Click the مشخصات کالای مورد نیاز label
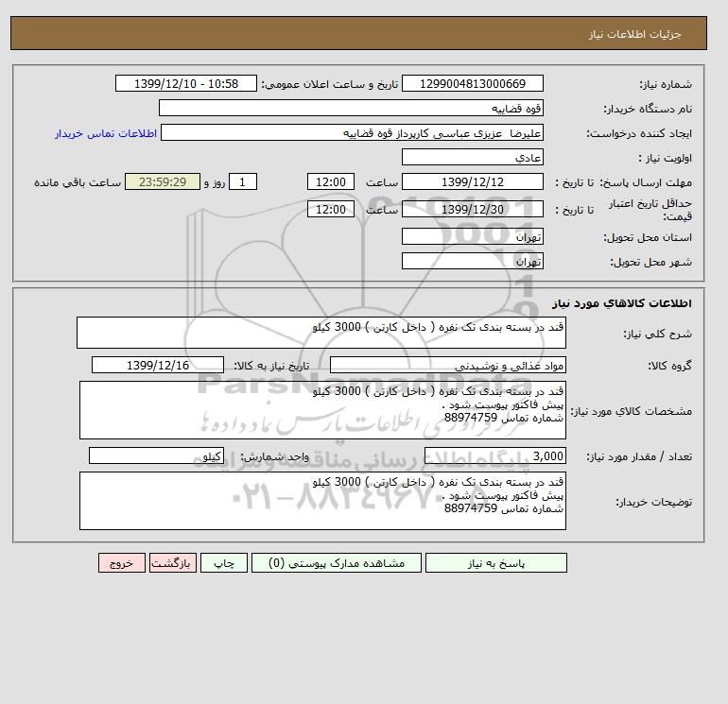This screenshot has height=704, width=728. click(631, 411)
